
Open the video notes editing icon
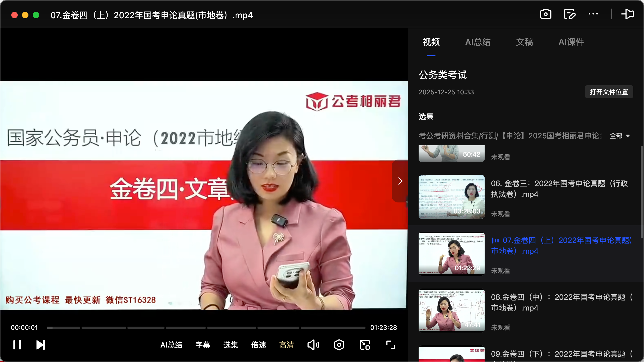click(x=570, y=14)
